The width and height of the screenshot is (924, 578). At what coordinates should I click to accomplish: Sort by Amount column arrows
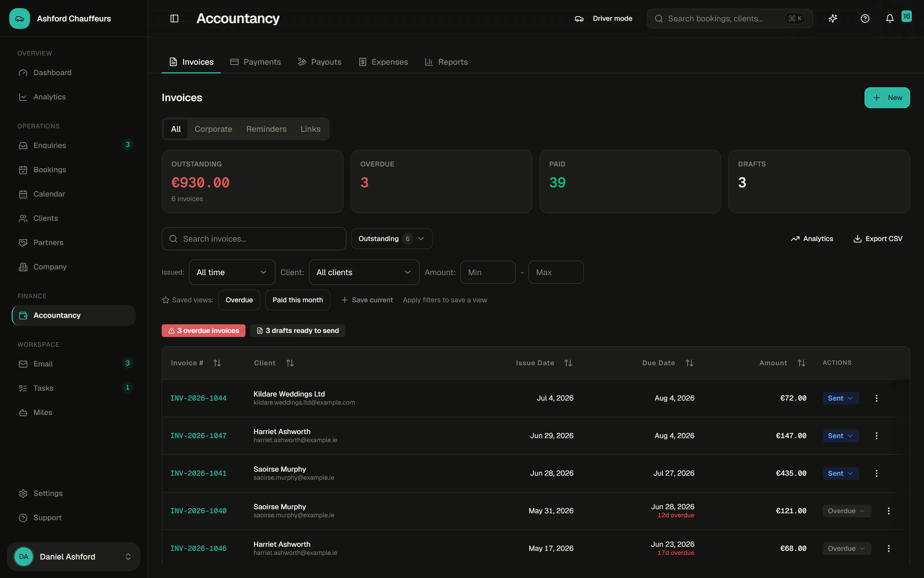pyautogui.click(x=802, y=363)
